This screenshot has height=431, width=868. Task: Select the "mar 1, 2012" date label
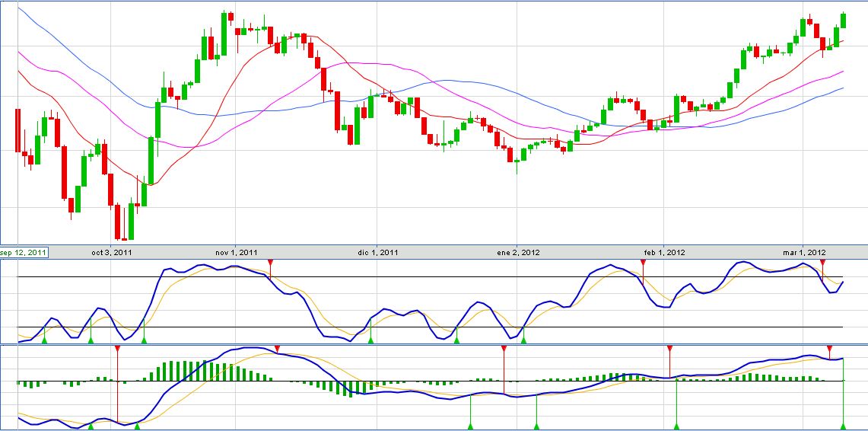pos(805,252)
